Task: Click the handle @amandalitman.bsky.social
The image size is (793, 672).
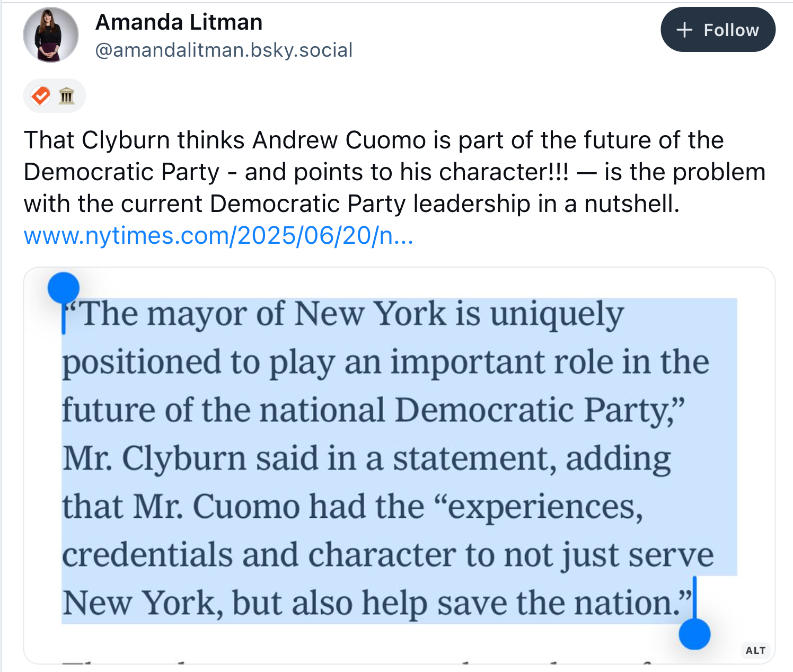Action: pyautogui.click(x=224, y=50)
